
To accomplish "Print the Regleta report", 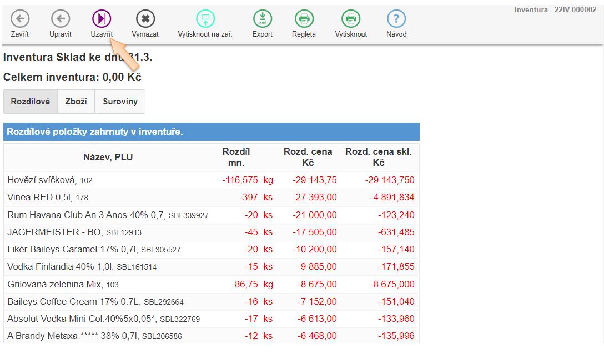I will click(x=304, y=19).
